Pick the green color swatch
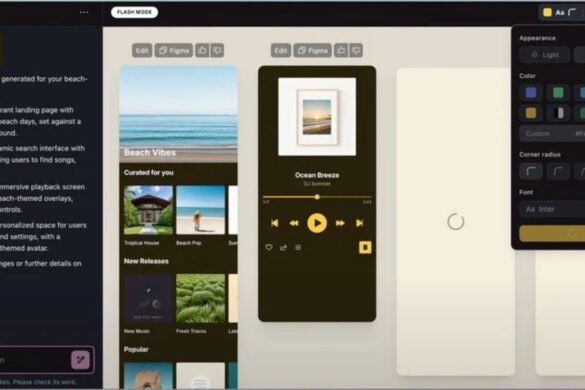 [558, 92]
